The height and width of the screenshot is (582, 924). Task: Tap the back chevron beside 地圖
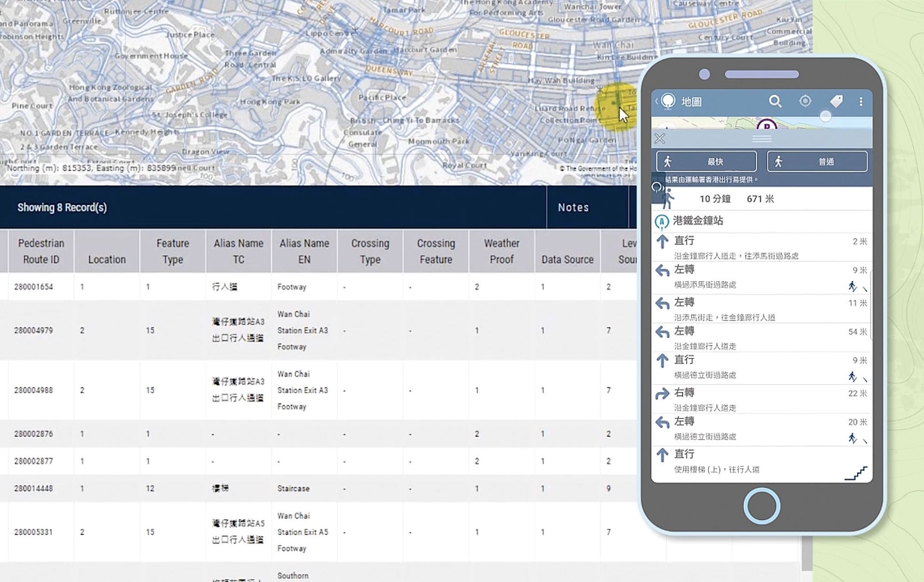pyautogui.click(x=657, y=100)
